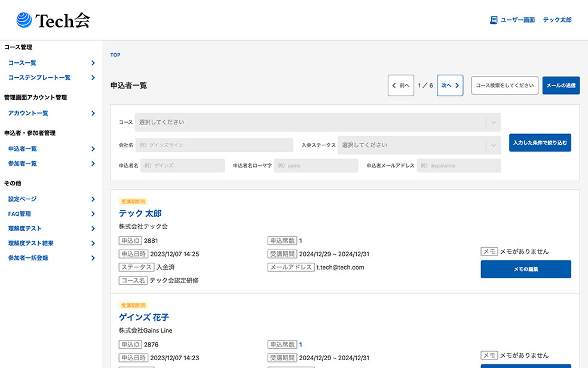Open user screen via the monitor icon
Image resolution: width=588 pixels, height=368 pixels.
(x=494, y=19)
